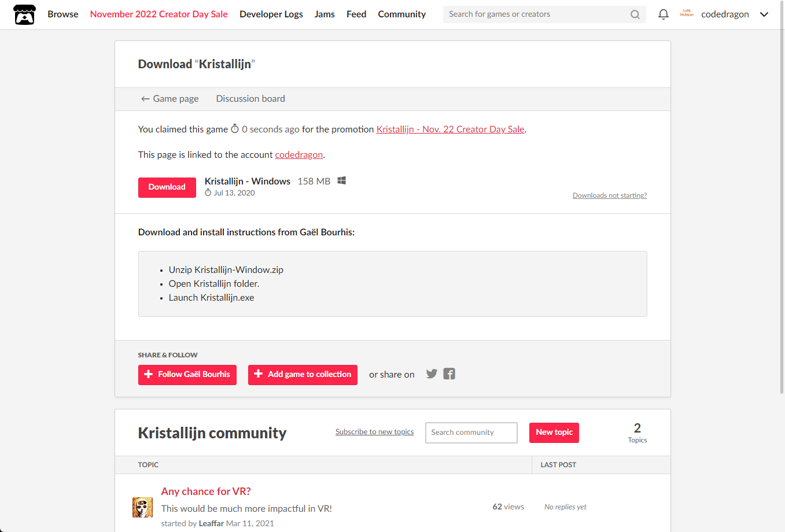The height and width of the screenshot is (532, 785).
Task: Open the Browse menu
Action: coord(63,14)
